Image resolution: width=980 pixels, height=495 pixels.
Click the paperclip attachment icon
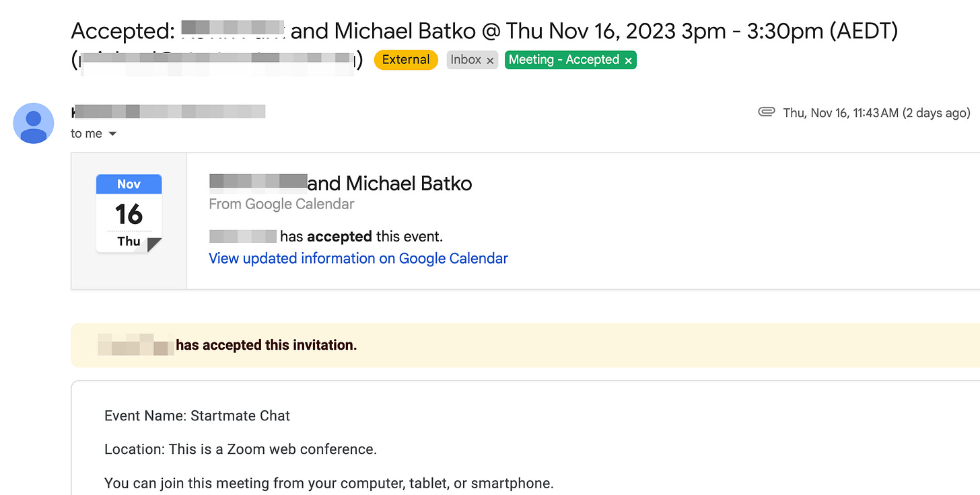pyautogui.click(x=766, y=112)
